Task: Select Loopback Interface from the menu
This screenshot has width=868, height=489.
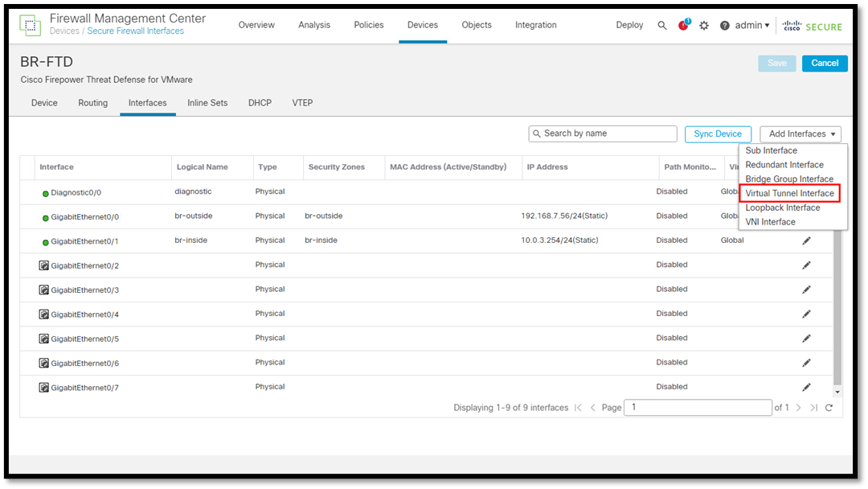Action: (781, 208)
